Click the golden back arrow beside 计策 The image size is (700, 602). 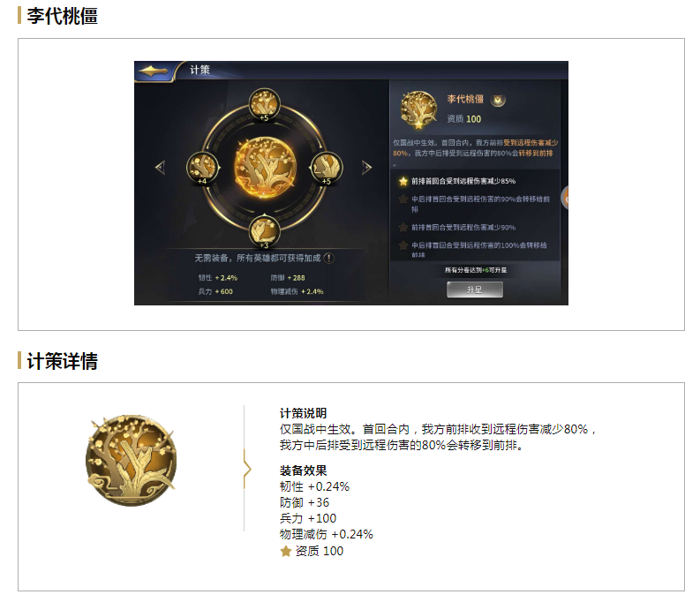tap(153, 71)
